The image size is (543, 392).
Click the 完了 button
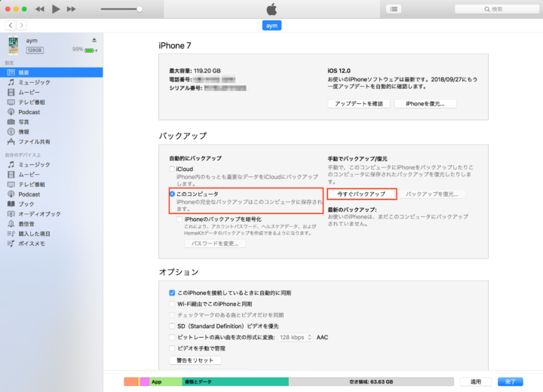[510, 381]
